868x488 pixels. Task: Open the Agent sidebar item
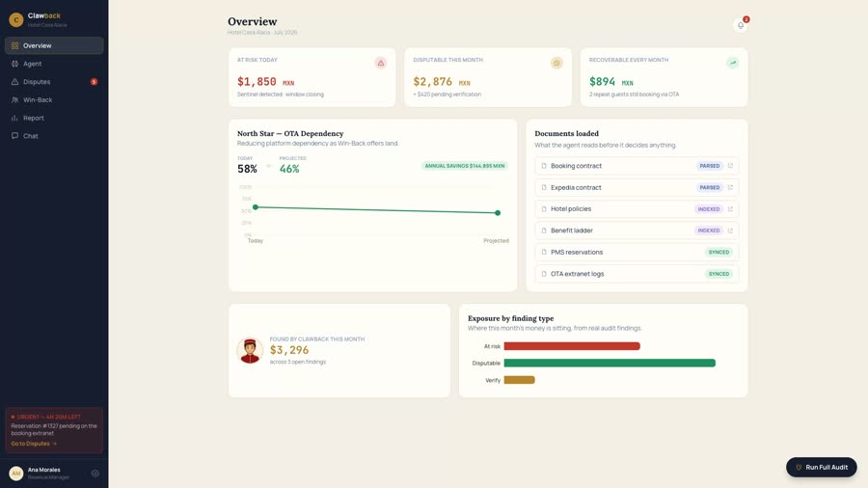54,64
